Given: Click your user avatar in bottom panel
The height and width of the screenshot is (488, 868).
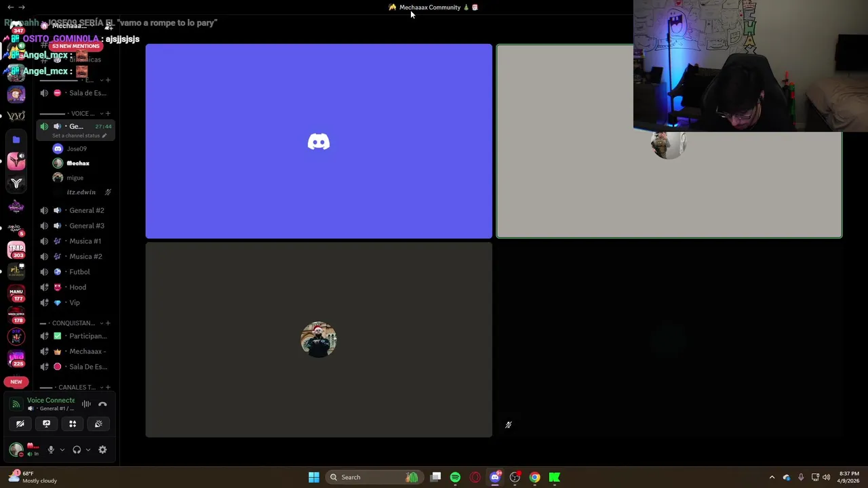Looking at the screenshot, I should point(16,449).
